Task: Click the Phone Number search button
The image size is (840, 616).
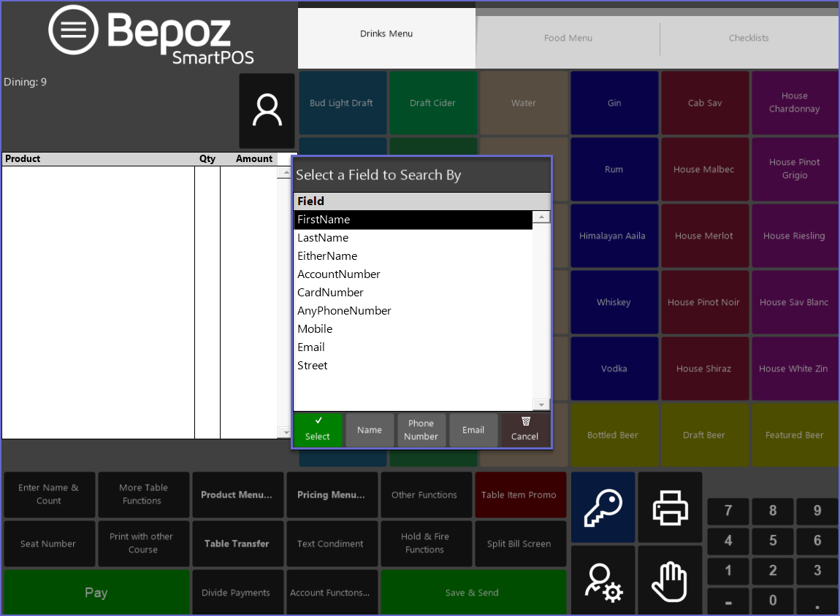Action: pyautogui.click(x=421, y=430)
